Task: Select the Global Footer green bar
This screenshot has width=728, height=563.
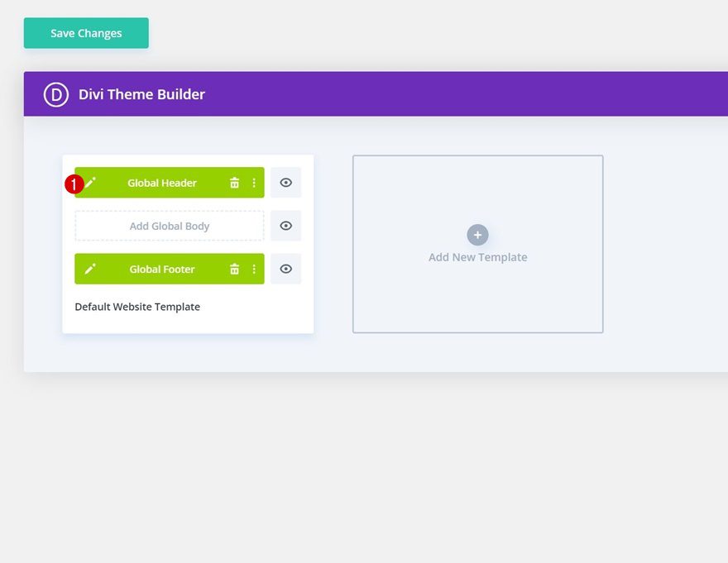Action: (161, 269)
